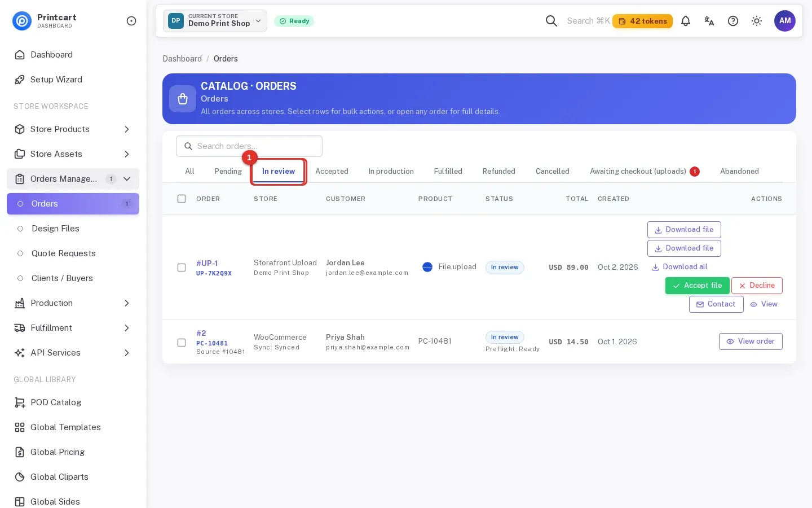The height and width of the screenshot is (508, 812).
Task: Accept file for order #UP-1
Action: (x=698, y=286)
